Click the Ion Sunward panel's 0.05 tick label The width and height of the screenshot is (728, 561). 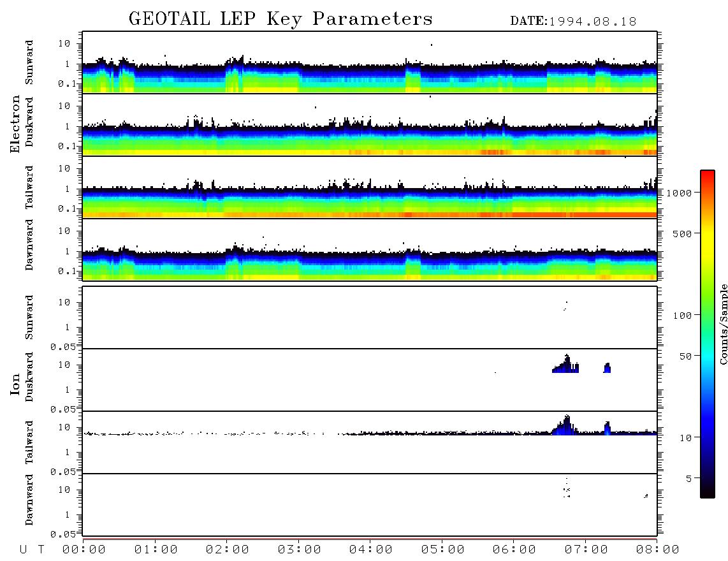(63, 347)
